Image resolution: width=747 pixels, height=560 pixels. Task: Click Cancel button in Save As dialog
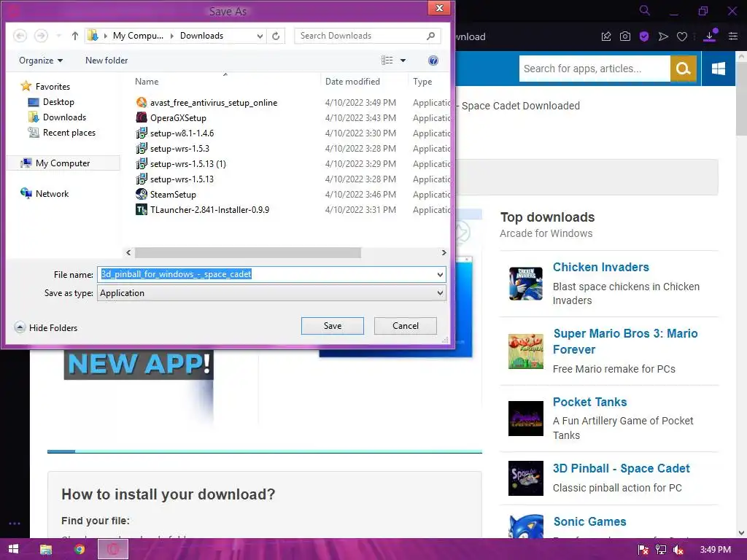(x=406, y=326)
